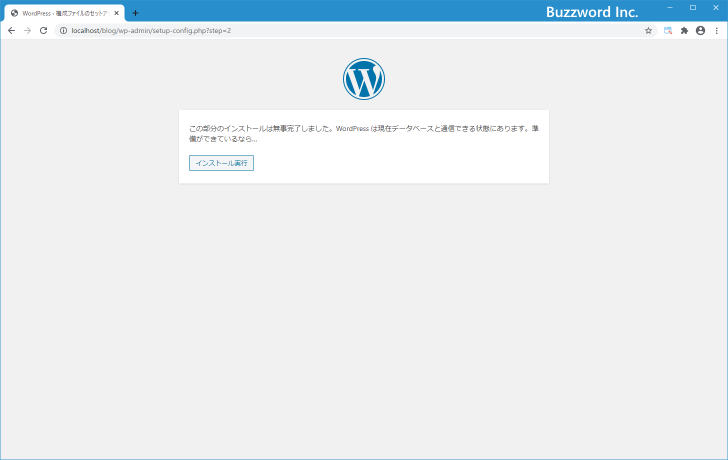Open the user profile avatar icon

coord(701,31)
